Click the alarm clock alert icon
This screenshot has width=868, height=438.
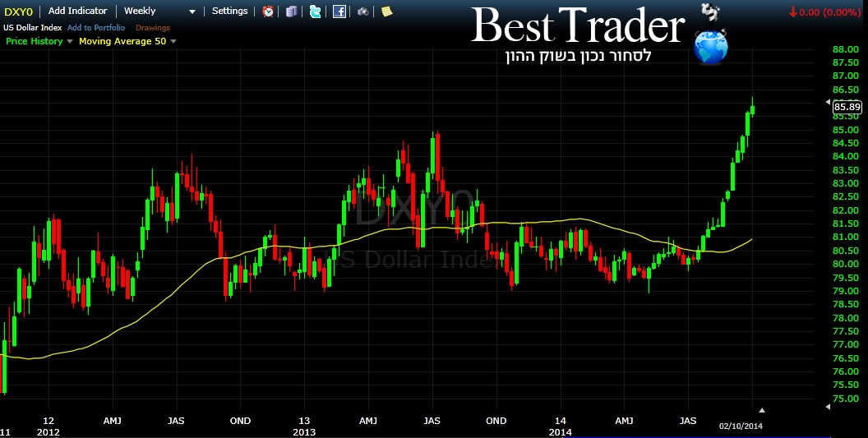pos(269,12)
